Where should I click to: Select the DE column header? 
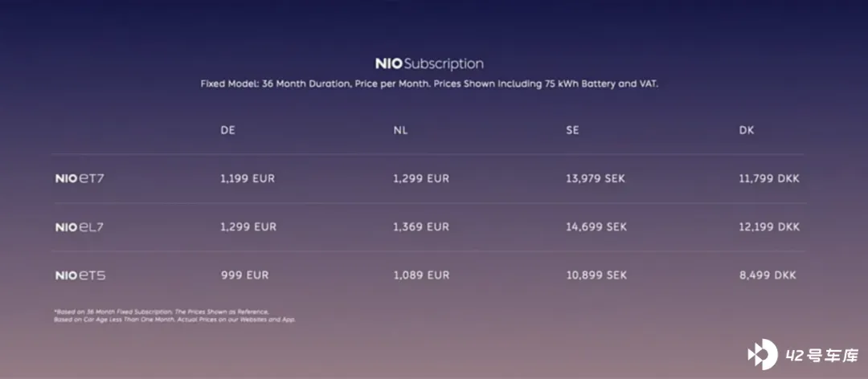[x=227, y=131]
